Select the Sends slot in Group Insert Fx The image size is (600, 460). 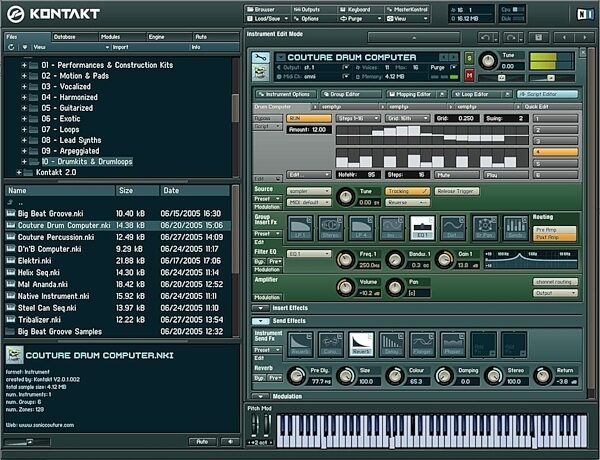click(x=515, y=227)
